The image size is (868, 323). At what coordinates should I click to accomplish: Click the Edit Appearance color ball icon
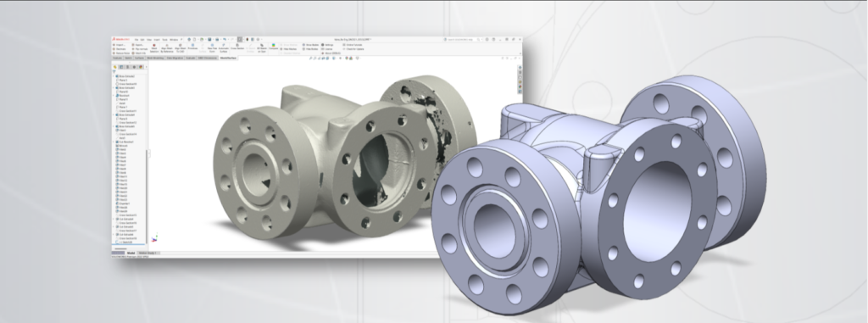click(347, 58)
